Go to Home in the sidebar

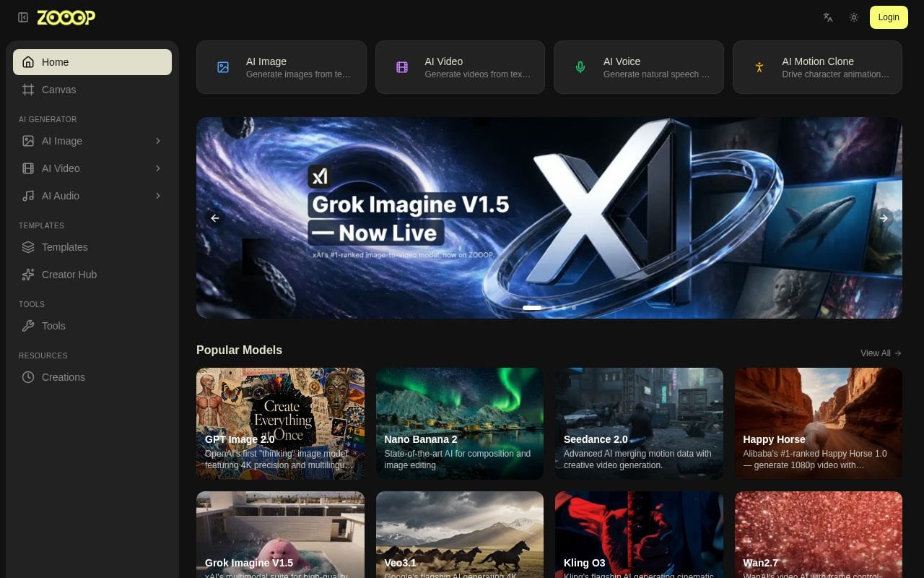pos(92,62)
